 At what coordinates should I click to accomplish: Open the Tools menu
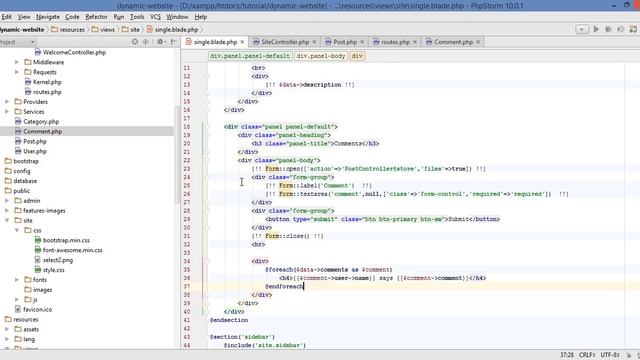pos(137,17)
